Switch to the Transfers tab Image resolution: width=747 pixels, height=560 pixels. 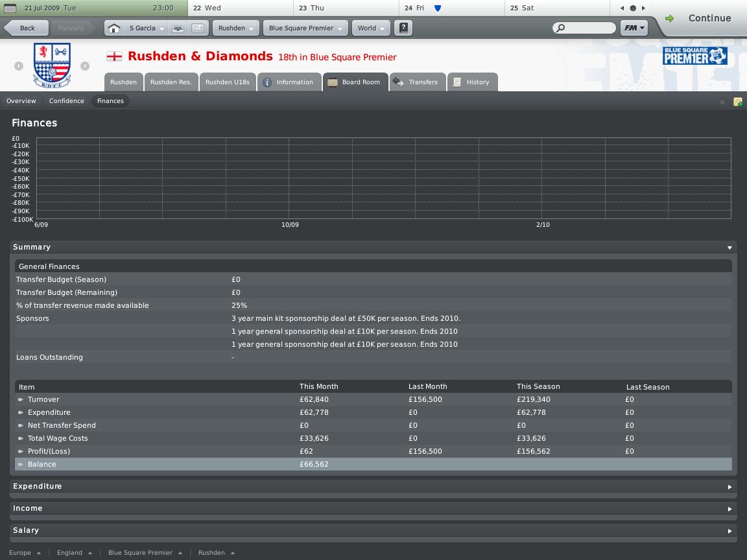coord(417,82)
